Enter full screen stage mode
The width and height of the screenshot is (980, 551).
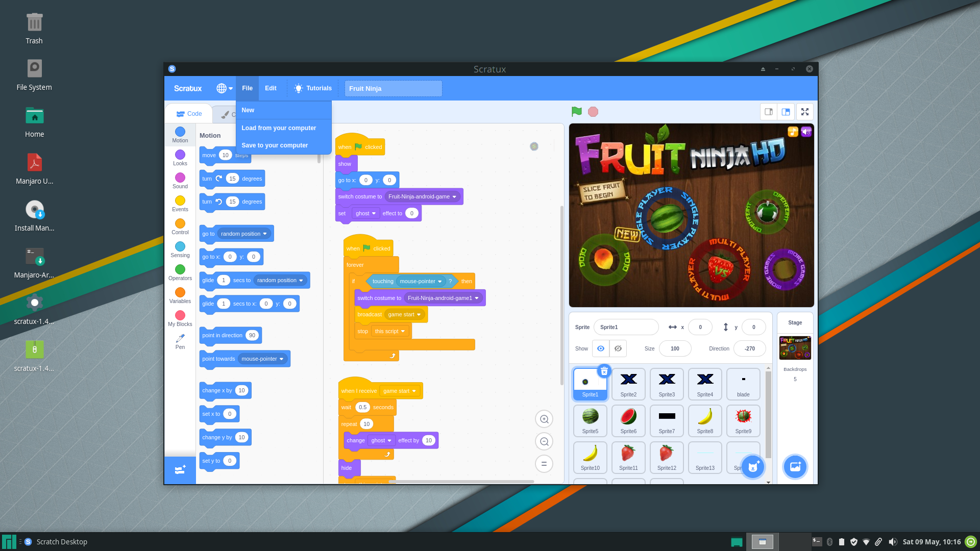pyautogui.click(x=805, y=112)
